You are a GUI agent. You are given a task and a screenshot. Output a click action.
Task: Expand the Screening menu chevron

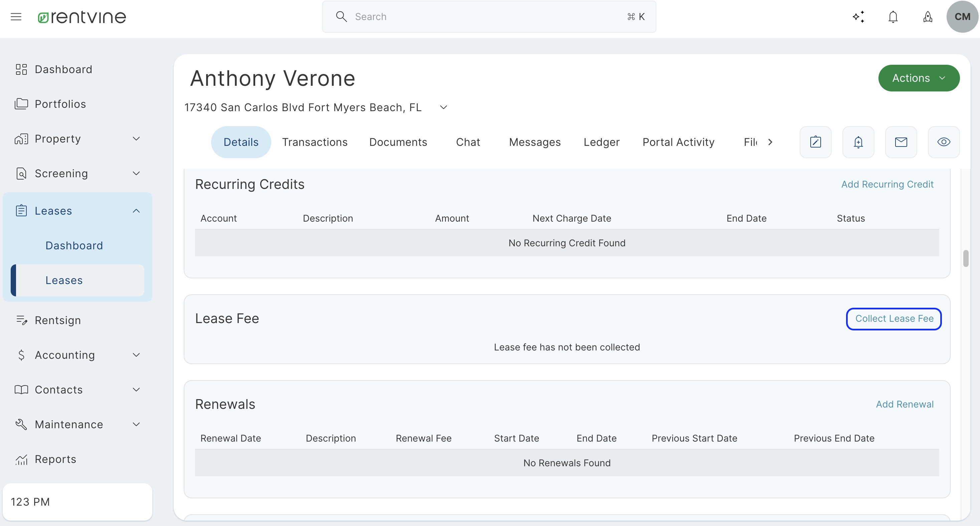pos(136,173)
